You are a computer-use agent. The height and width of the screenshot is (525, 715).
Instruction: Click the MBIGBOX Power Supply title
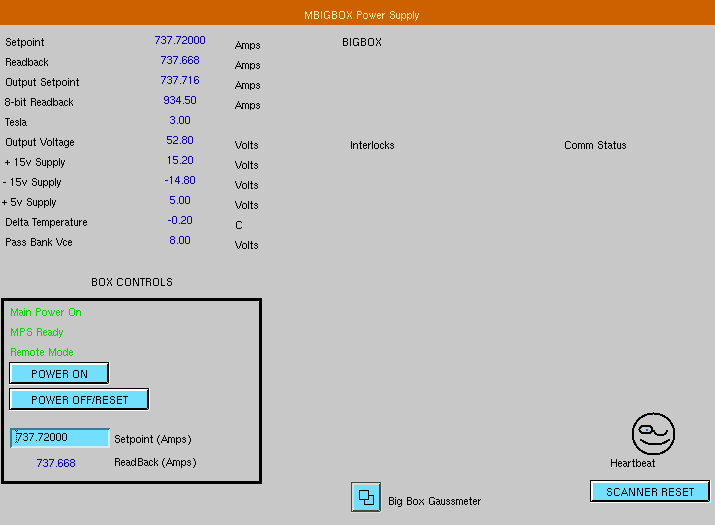coord(362,15)
